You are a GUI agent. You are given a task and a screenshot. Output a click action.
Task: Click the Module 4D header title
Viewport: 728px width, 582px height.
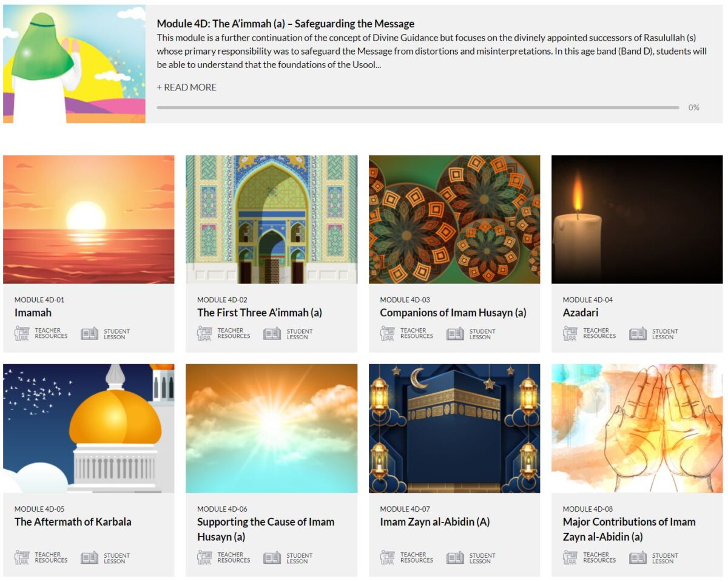pyautogui.click(x=286, y=24)
